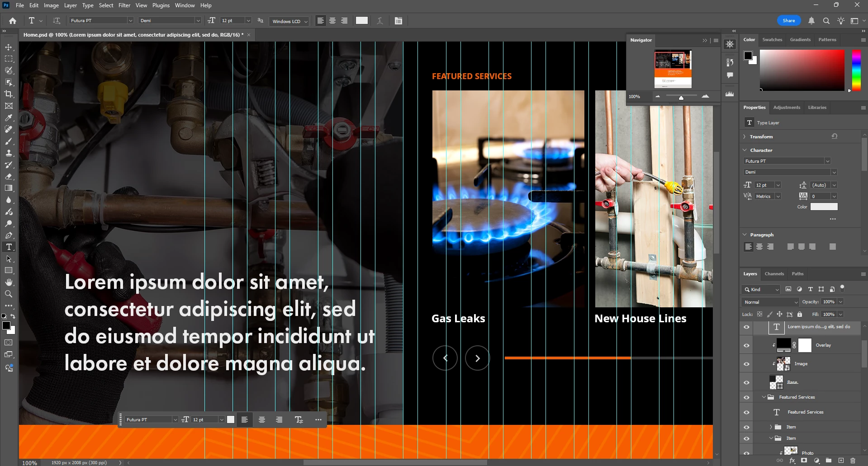Viewport: 868px width, 466px height.
Task: Click the next arrow carousel button
Action: click(478, 358)
